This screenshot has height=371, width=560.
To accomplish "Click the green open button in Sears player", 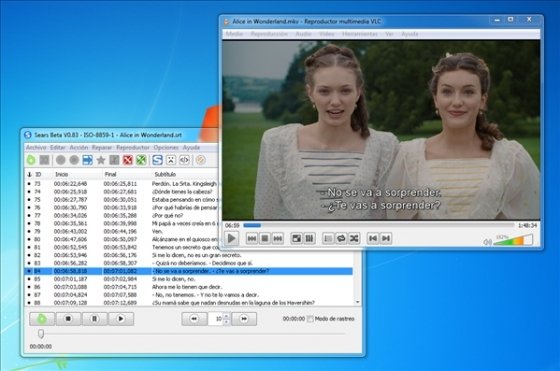I will [42, 319].
